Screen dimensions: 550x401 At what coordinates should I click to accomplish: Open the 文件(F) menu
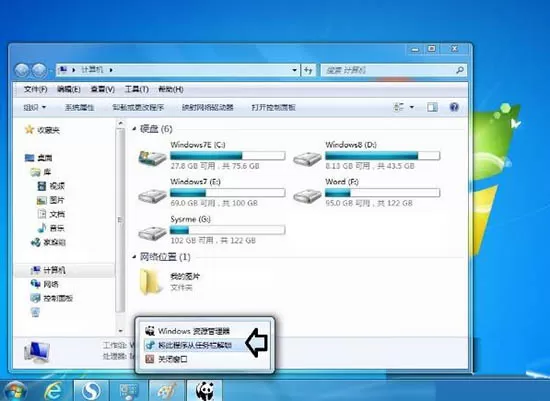pos(35,89)
